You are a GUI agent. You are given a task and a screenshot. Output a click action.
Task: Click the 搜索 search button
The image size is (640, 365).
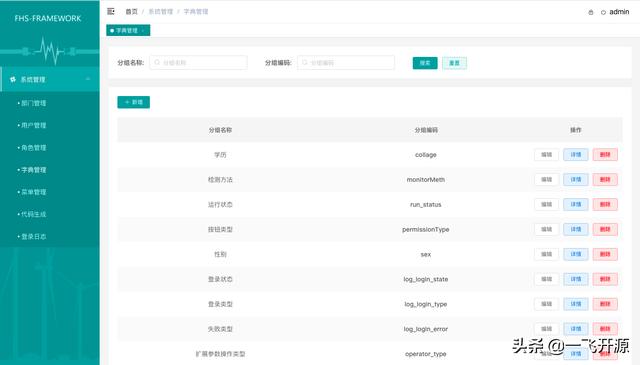click(425, 63)
